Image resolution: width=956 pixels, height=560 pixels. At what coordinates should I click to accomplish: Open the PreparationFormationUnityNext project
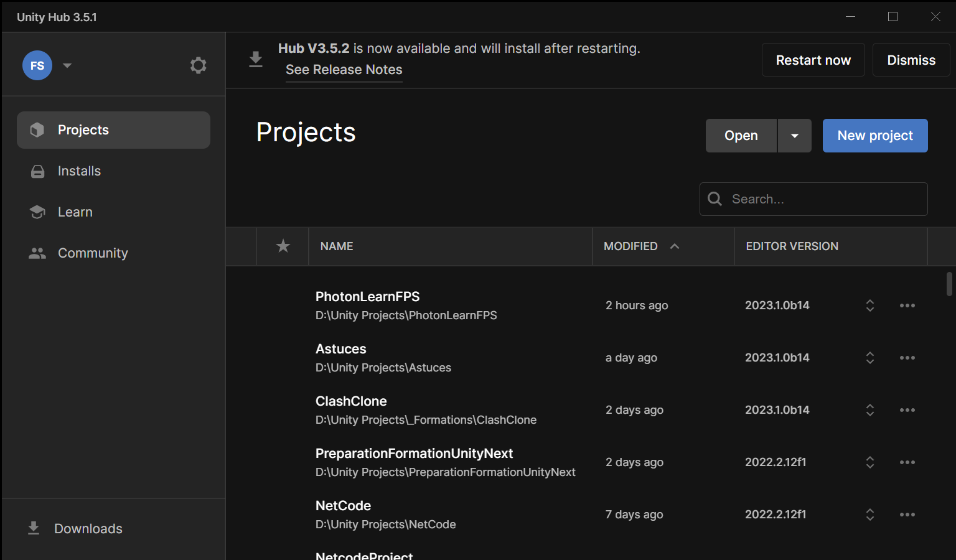[414, 454]
